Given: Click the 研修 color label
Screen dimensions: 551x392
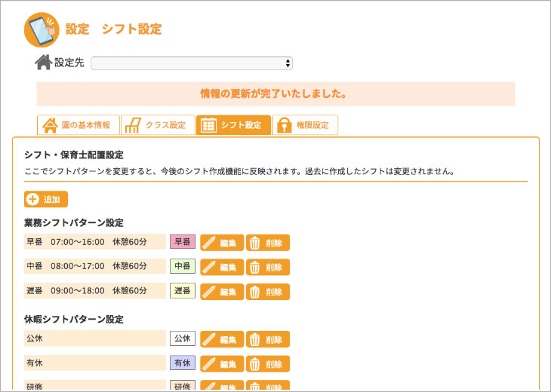Looking at the screenshot, I should coord(183,386).
